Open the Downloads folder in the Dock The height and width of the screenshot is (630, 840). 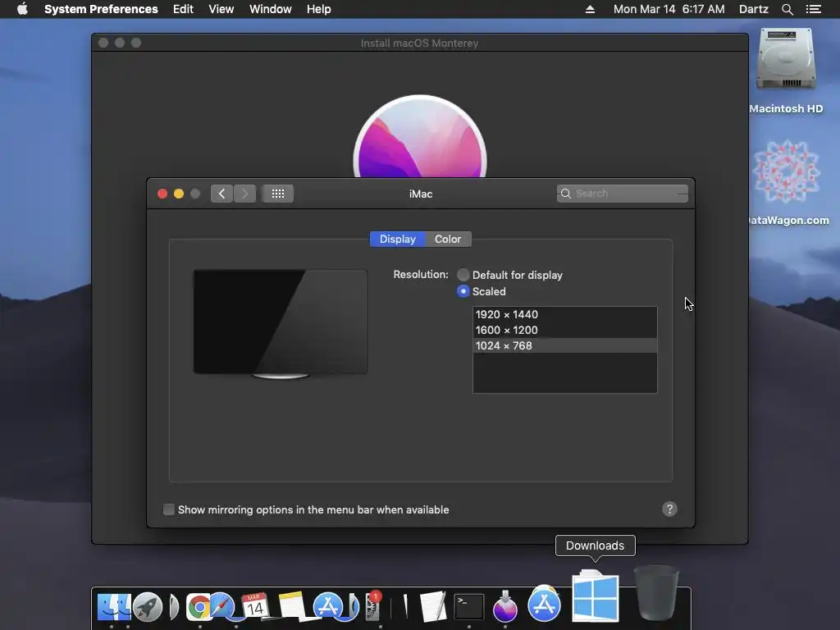tap(596, 596)
